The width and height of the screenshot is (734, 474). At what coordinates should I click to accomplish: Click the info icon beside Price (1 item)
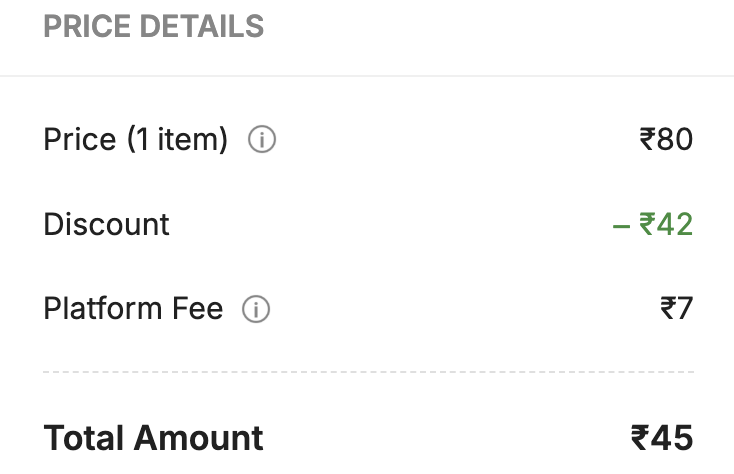pyautogui.click(x=261, y=140)
